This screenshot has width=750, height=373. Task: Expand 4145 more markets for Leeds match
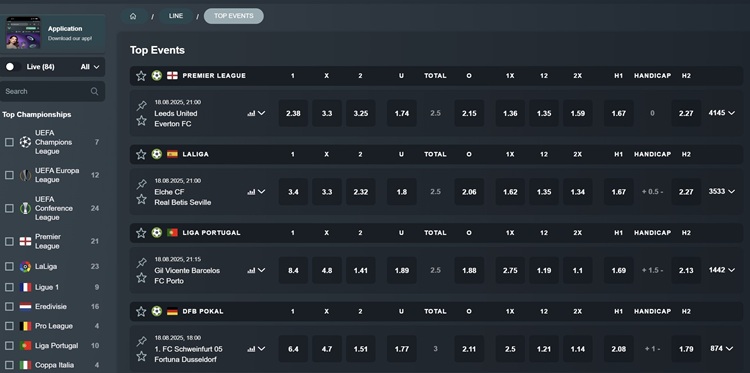click(x=722, y=113)
